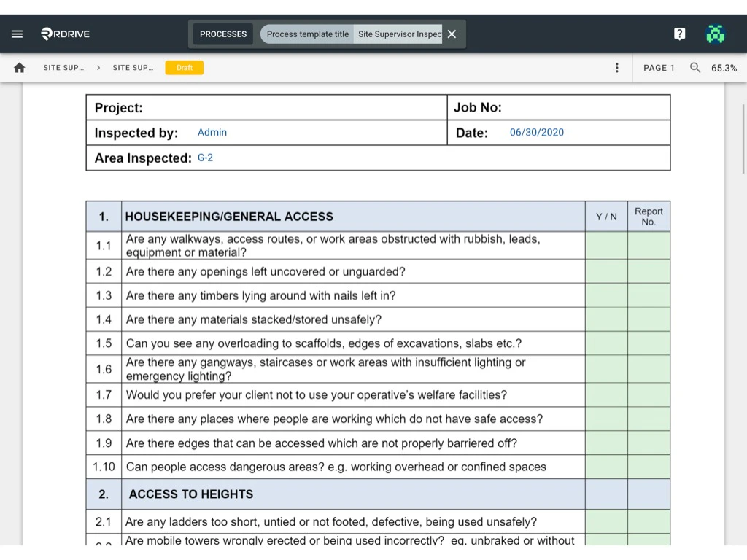This screenshot has height=560, width=747.
Task: Open the user avatar profile icon
Action: coord(716,34)
